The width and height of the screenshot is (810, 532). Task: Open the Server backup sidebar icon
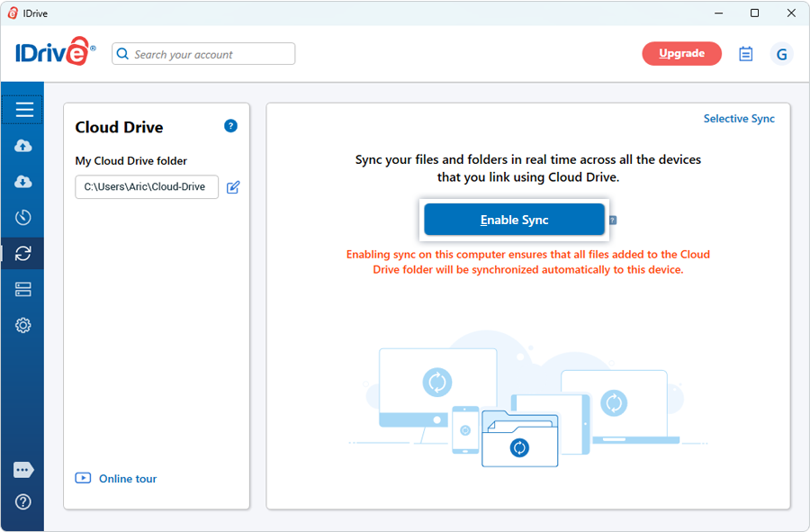(22, 289)
